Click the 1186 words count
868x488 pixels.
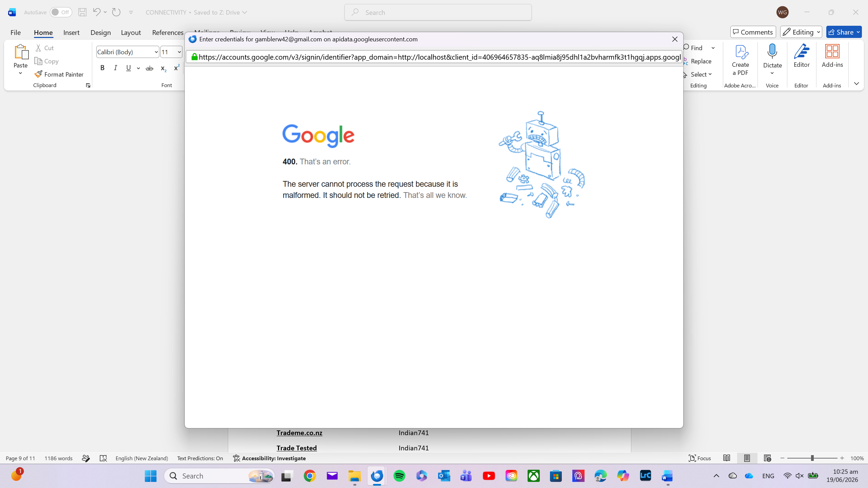[x=58, y=458]
